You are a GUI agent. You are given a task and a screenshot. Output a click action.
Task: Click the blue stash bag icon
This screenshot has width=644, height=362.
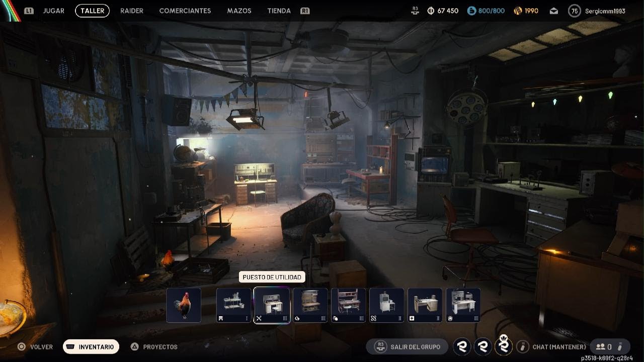(x=471, y=11)
